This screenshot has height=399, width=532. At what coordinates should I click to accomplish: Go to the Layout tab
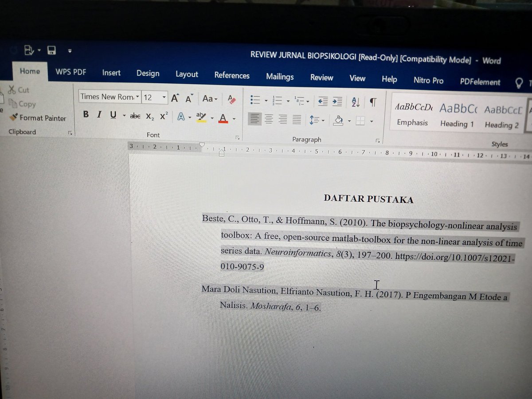pos(187,74)
